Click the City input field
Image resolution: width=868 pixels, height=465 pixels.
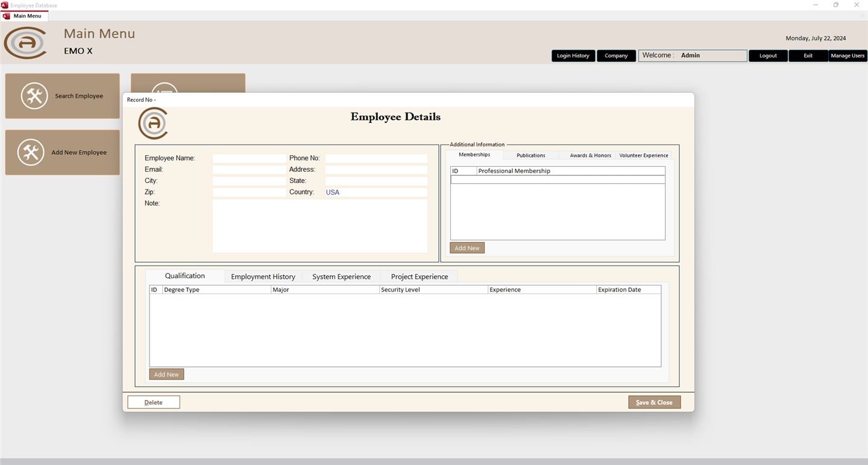point(250,181)
